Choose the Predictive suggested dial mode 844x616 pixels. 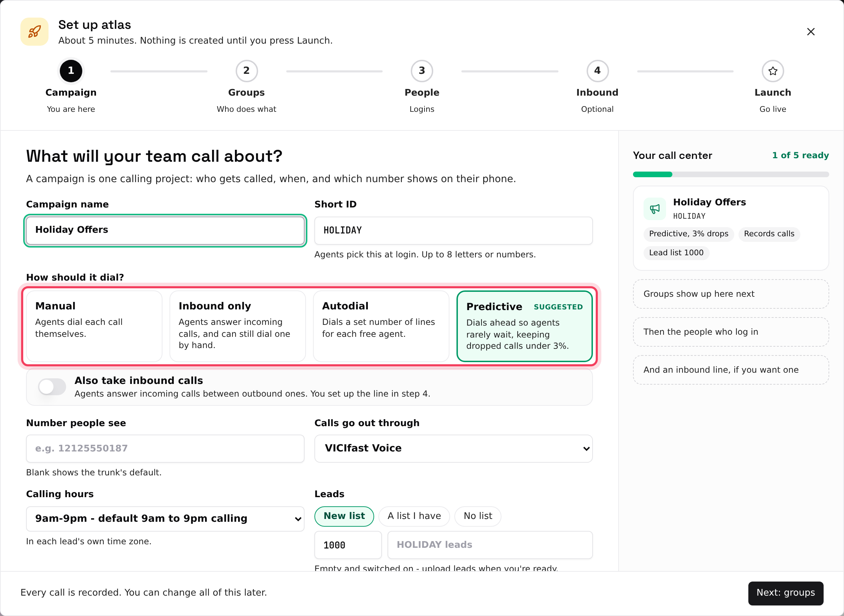(524, 326)
